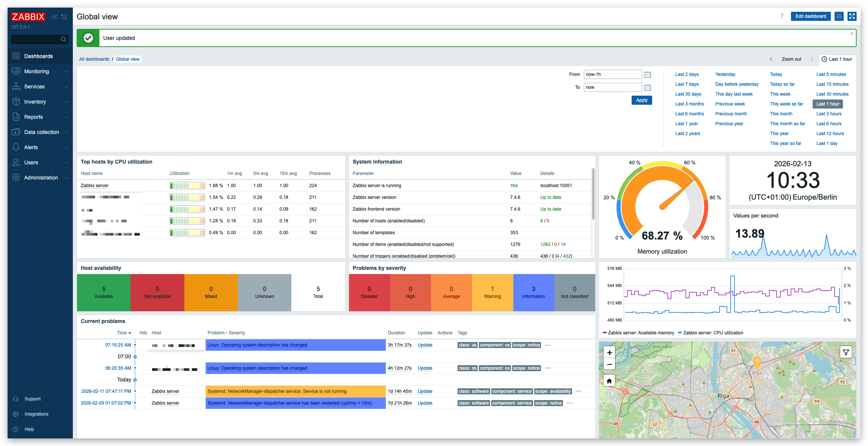Select Previous month range

click(x=731, y=114)
